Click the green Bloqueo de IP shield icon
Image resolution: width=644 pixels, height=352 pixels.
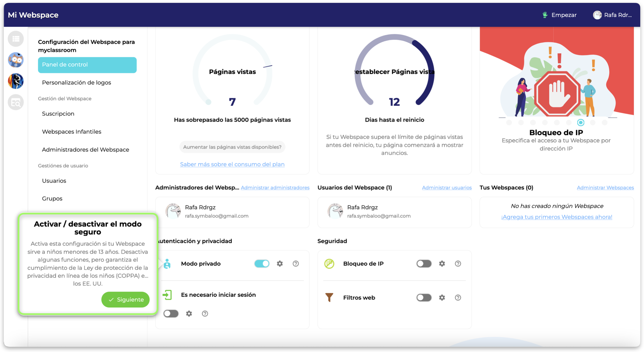[x=329, y=264]
